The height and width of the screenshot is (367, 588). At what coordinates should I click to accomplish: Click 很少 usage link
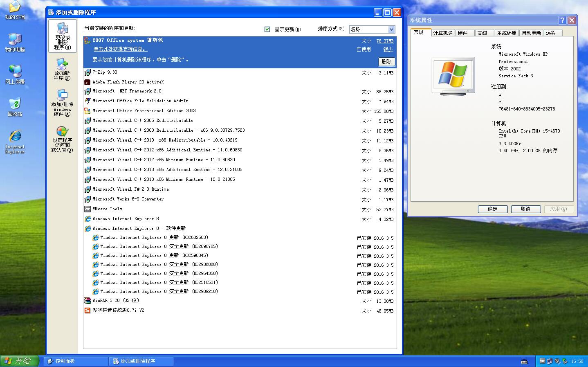point(388,50)
